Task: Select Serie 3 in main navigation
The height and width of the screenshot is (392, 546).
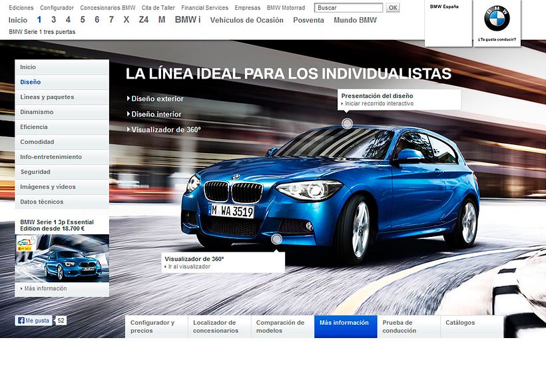Action: [x=54, y=20]
